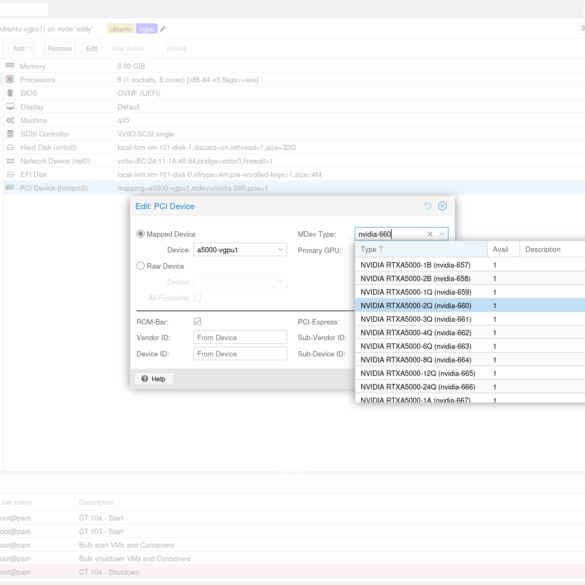This screenshot has height=585, width=585.
Task: Choose NVIDIA RTXA5000-2B (nvidia-658)
Action: (470, 279)
